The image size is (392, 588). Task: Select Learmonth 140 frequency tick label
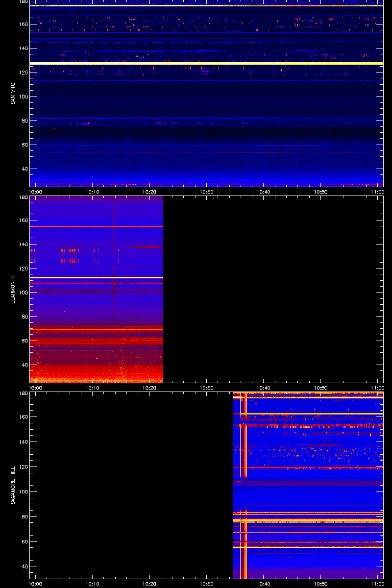click(x=23, y=244)
